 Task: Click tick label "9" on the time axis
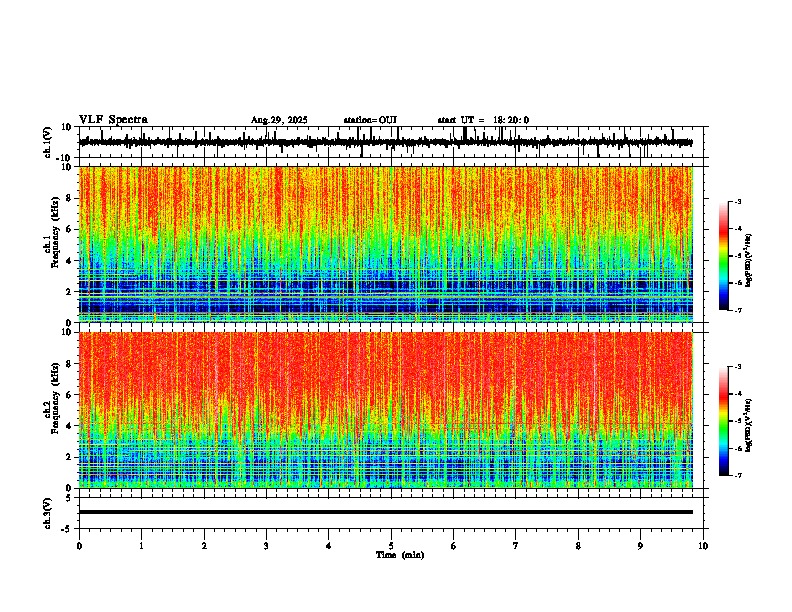640,546
